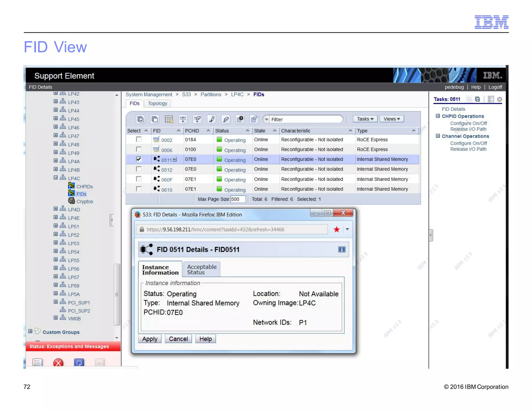Open the Configure Columns gear icon
The height and width of the screenshot is (411, 532).
click(240, 119)
